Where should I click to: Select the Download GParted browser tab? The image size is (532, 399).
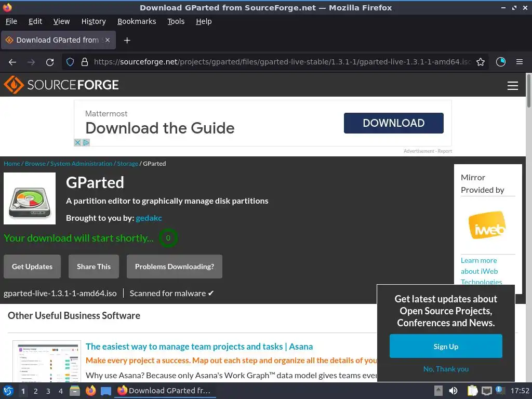58,40
